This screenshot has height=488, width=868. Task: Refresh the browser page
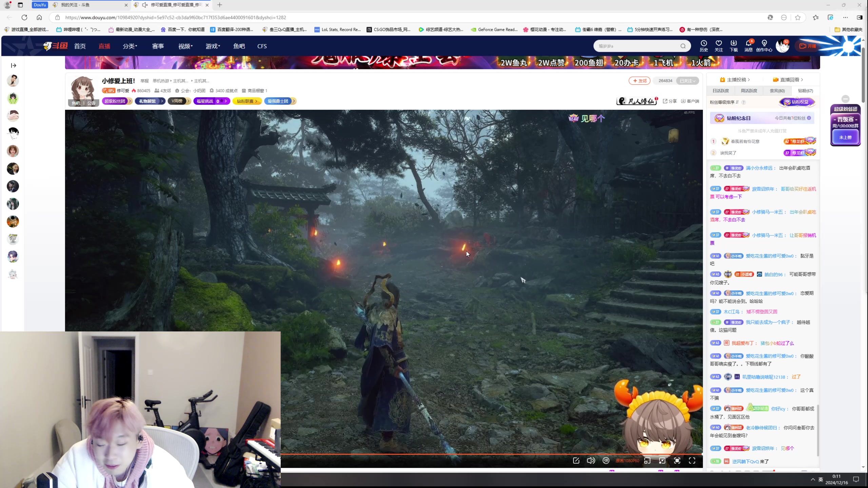[x=24, y=17]
